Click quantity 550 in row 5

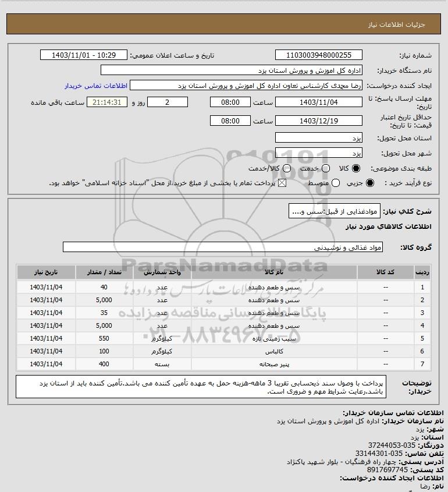[x=104, y=338]
